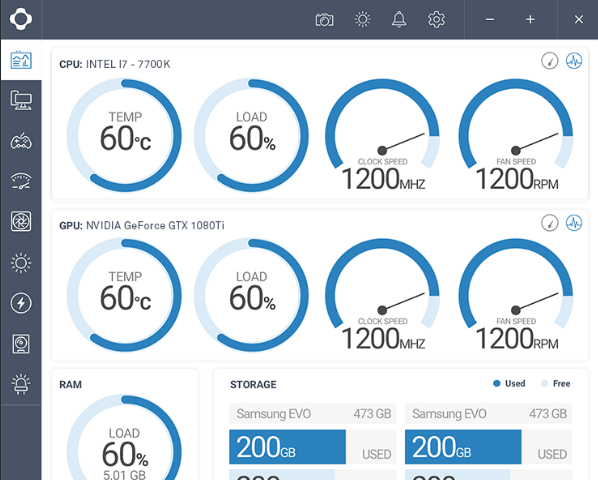Take a screenshot with the camera icon
Image resolution: width=598 pixels, height=480 pixels.
coord(325,19)
